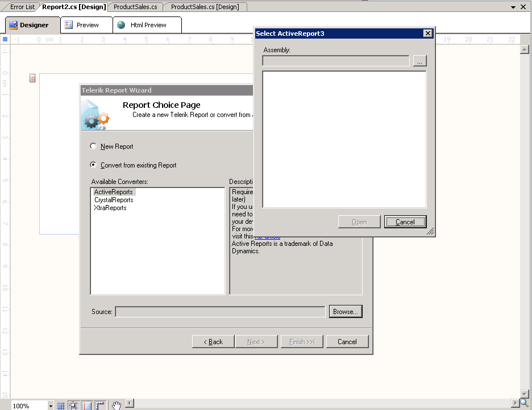Image resolution: width=532 pixels, height=410 pixels.
Task: Toggle snap to grid icon
Action: point(73,405)
